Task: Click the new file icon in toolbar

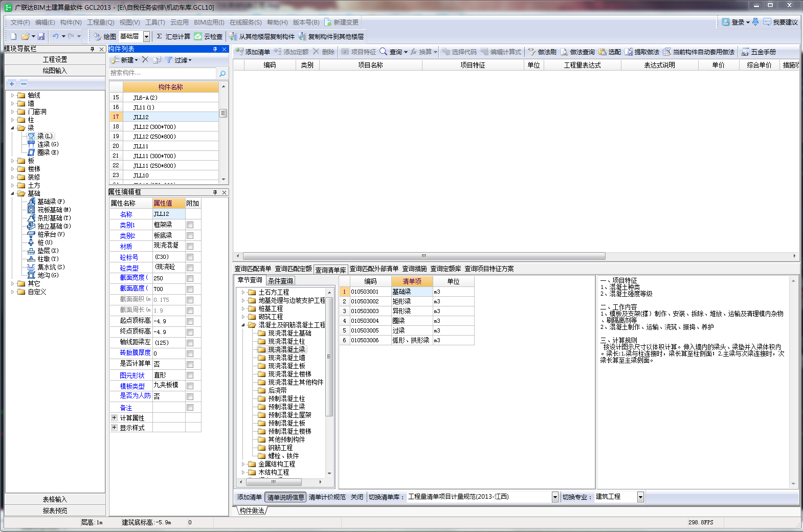Action: pos(14,36)
